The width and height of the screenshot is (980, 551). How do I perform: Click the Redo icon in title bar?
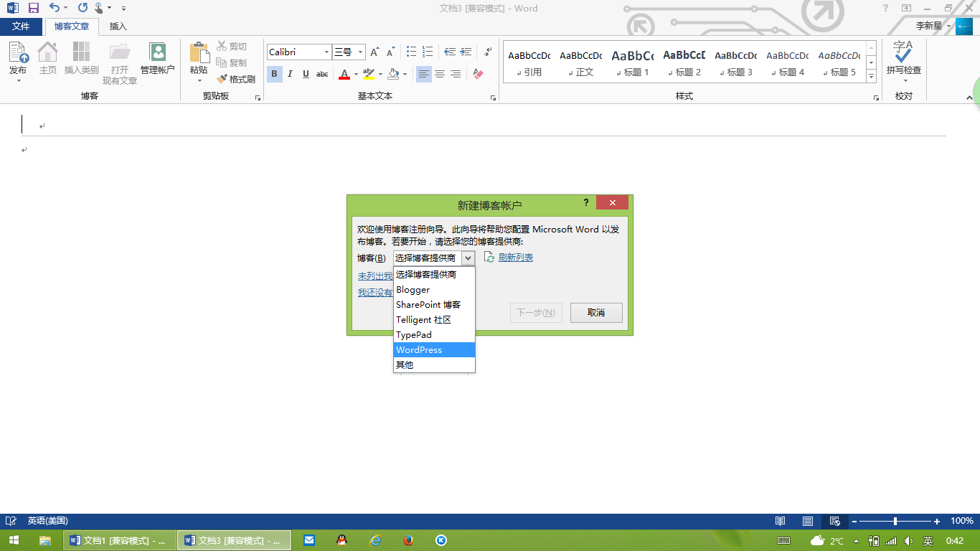pyautogui.click(x=83, y=8)
